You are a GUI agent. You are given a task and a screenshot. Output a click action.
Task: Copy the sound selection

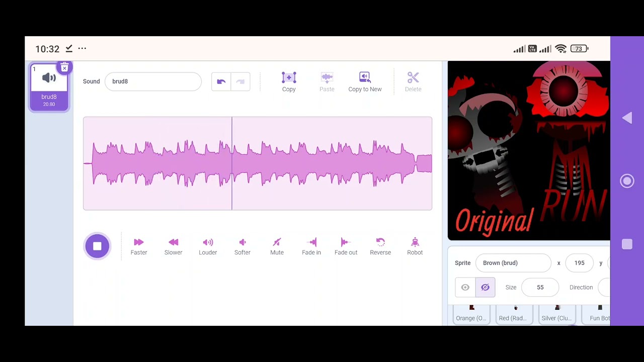click(289, 82)
